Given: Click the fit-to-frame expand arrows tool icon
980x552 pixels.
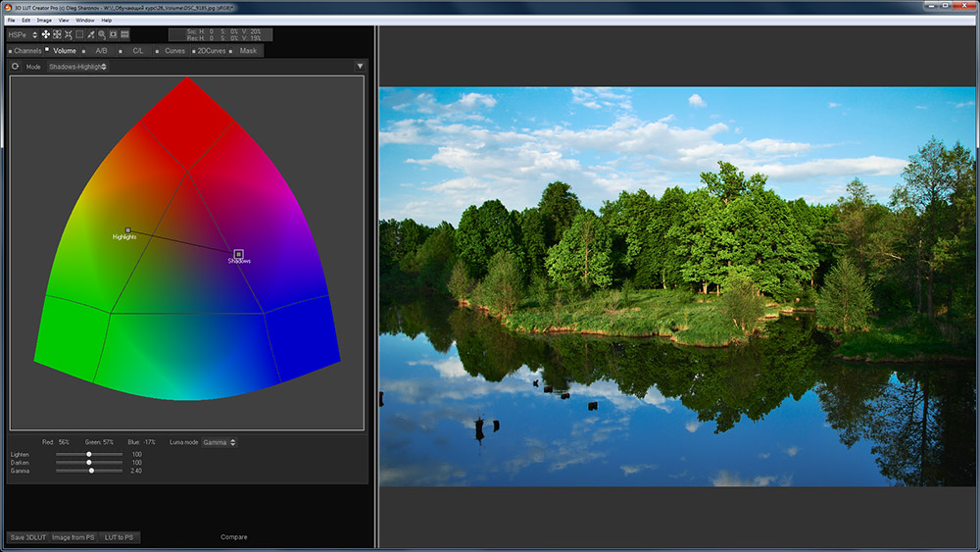Looking at the screenshot, I should coord(57,34).
